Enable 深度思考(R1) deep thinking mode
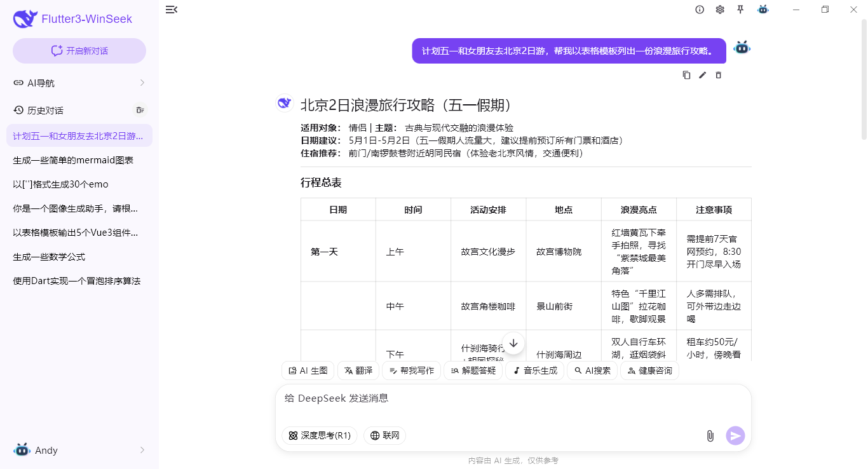Image resolution: width=868 pixels, height=469 pixels. 319,435
